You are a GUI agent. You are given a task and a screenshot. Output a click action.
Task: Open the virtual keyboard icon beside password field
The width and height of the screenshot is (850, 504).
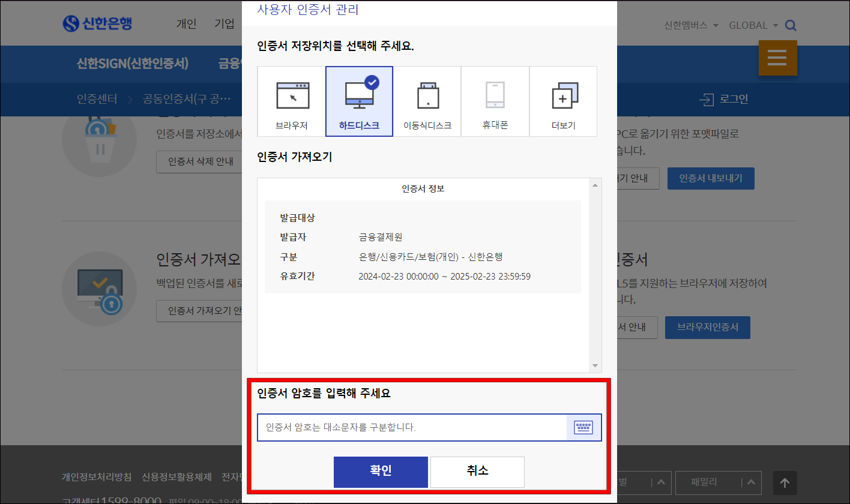tap(583, 427)
